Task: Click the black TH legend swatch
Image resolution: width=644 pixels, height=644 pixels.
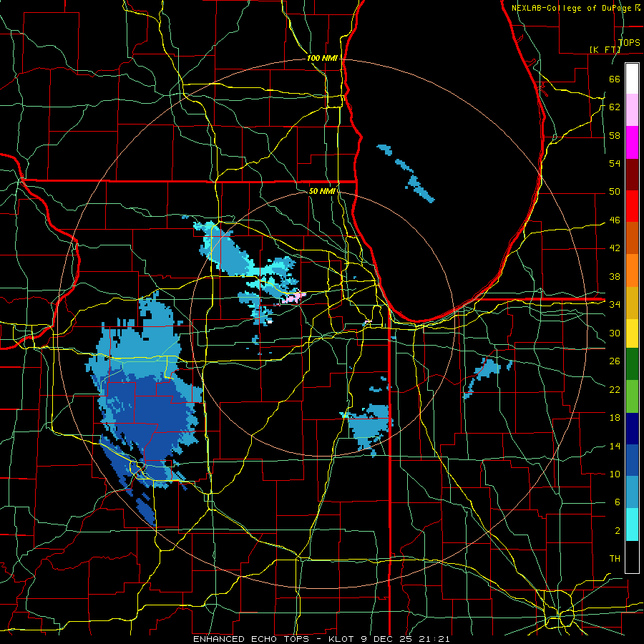Action: point(632,557)
